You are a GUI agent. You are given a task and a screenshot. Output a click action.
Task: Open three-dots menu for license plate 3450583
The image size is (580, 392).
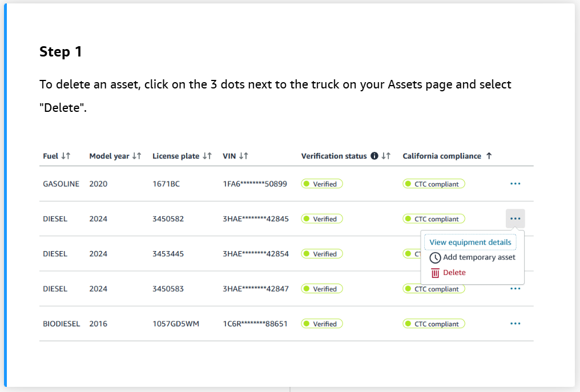(x=515, y=289)
